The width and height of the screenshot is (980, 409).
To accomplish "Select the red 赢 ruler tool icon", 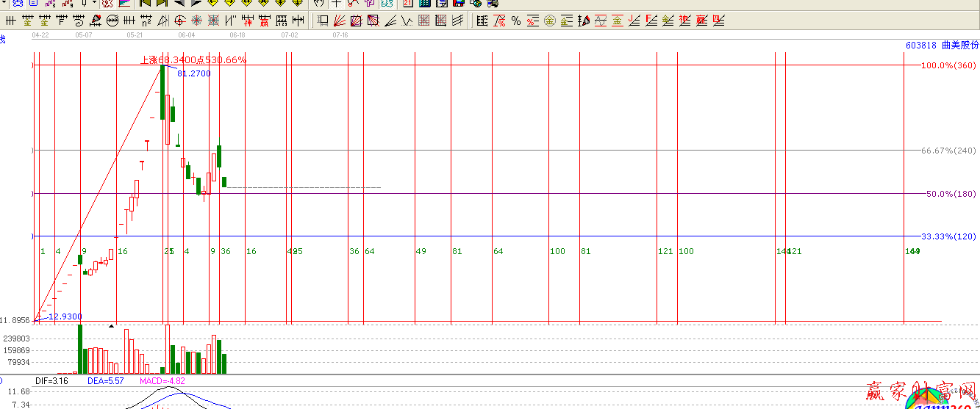I will pyautogui.click(x=265, y=21).
